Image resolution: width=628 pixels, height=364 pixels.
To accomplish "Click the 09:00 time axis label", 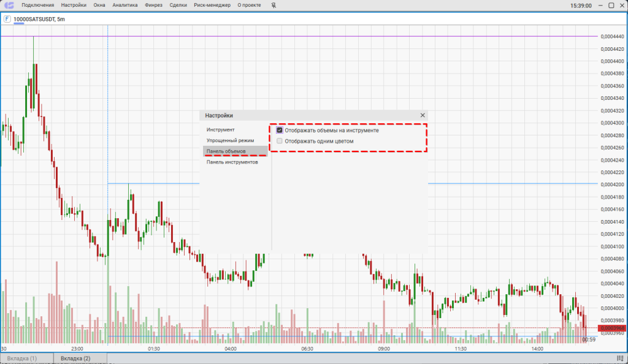I will coord(384,349).
